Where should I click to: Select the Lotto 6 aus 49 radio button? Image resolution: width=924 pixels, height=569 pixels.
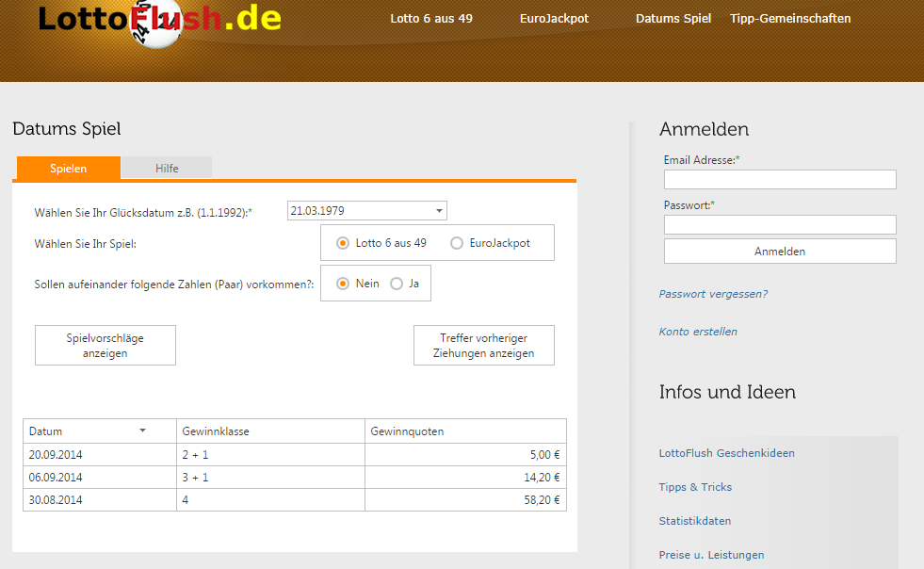[342, 243]
